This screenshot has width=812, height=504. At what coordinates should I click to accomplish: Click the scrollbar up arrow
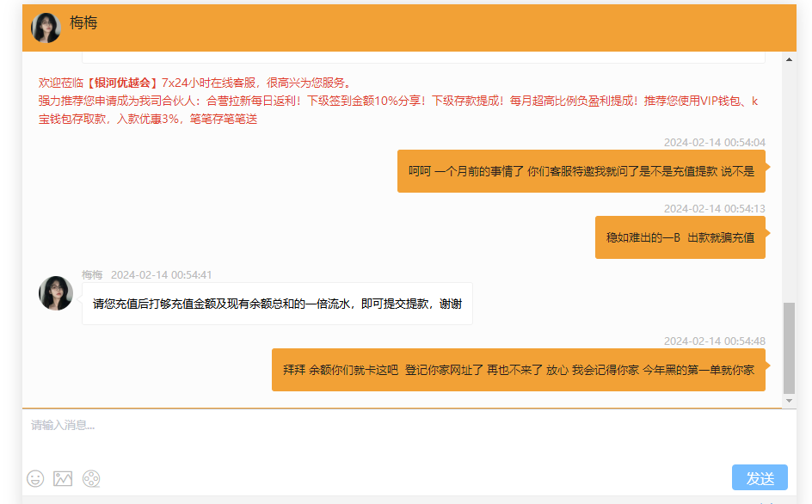(789, 58)
